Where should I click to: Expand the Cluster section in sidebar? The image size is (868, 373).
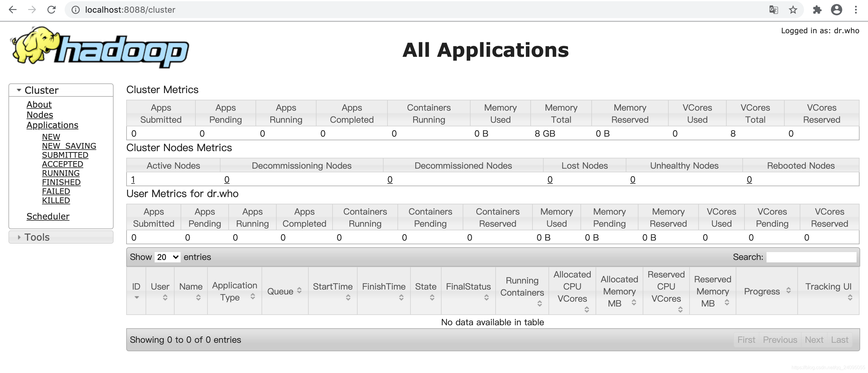pos(18,90)
